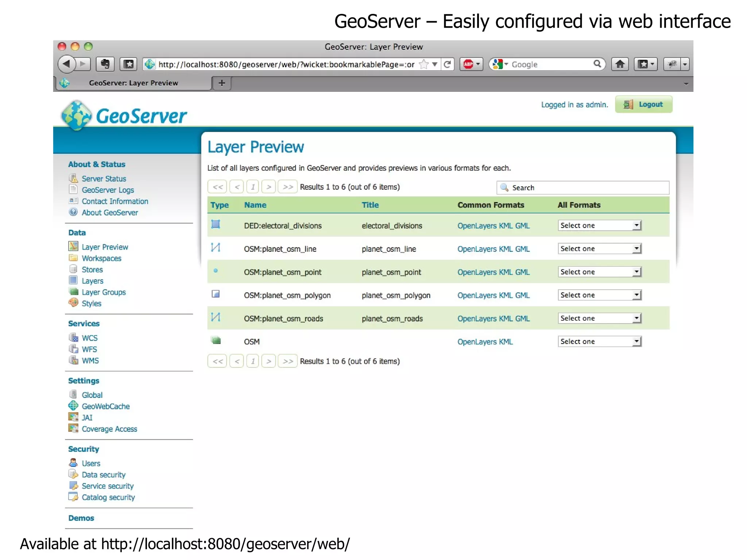Image resolution: width=747 pixels, height=560 pixels.
Task: Open the URL history dropdown arrow in the address bar
Action: point(435,64)
